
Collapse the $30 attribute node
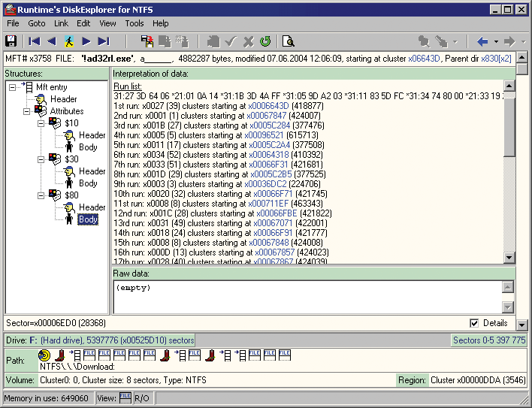tap(41, 159)
